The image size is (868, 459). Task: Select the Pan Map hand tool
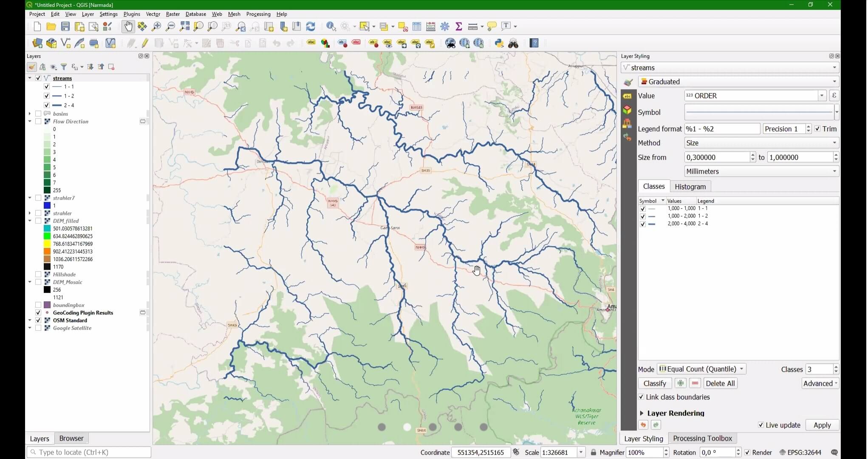pos(128,26)
